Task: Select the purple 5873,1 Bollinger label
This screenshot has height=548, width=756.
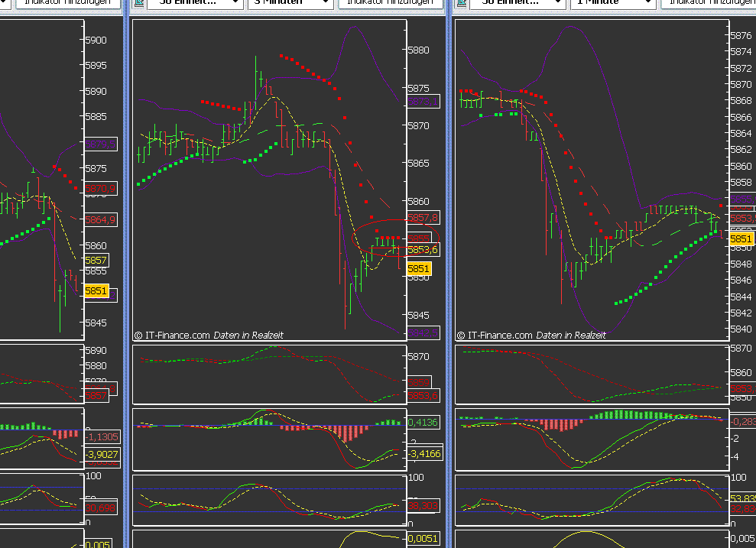Action: (423, 101)
